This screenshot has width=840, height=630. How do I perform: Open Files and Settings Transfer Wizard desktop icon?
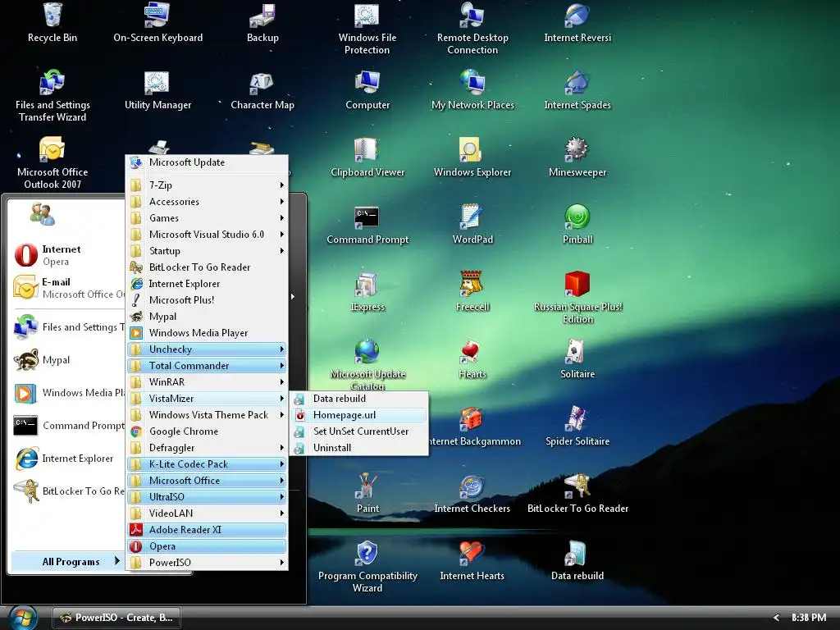coord(52,95)
